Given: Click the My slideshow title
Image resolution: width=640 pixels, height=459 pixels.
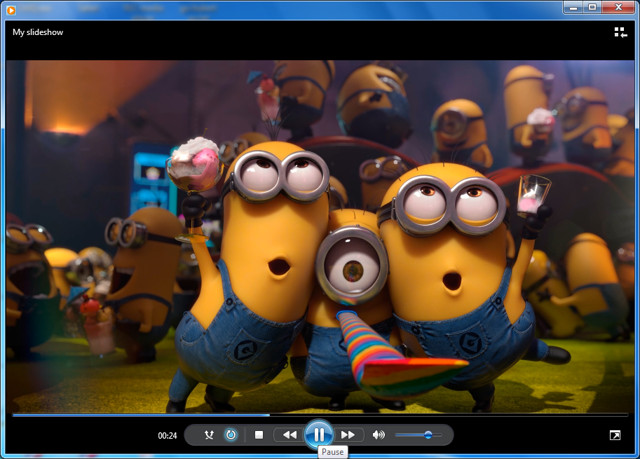Looking at the screenshot, I should click(x=38, y=32).
